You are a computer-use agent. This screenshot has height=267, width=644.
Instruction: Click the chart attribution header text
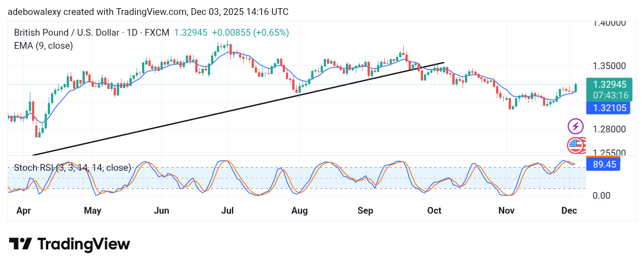pyautogui.click(x=148, y=12)
